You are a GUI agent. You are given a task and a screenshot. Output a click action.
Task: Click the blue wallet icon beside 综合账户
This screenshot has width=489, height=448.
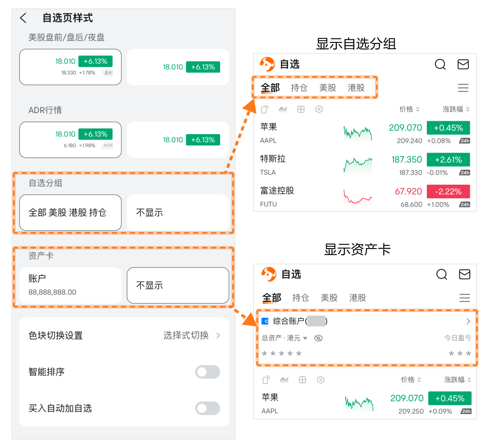(x=265, y=321)
